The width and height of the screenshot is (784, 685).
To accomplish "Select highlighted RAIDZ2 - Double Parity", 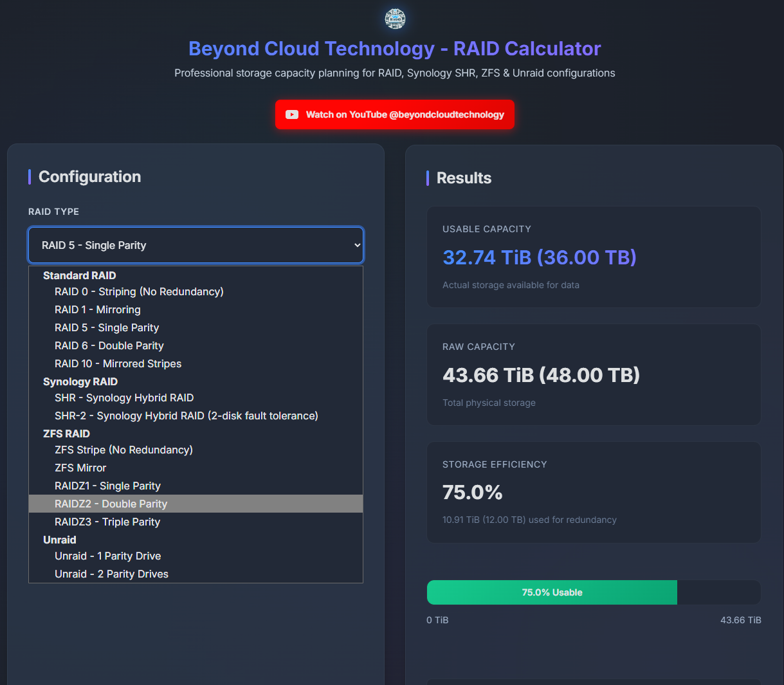I will [x=111, y=504].
